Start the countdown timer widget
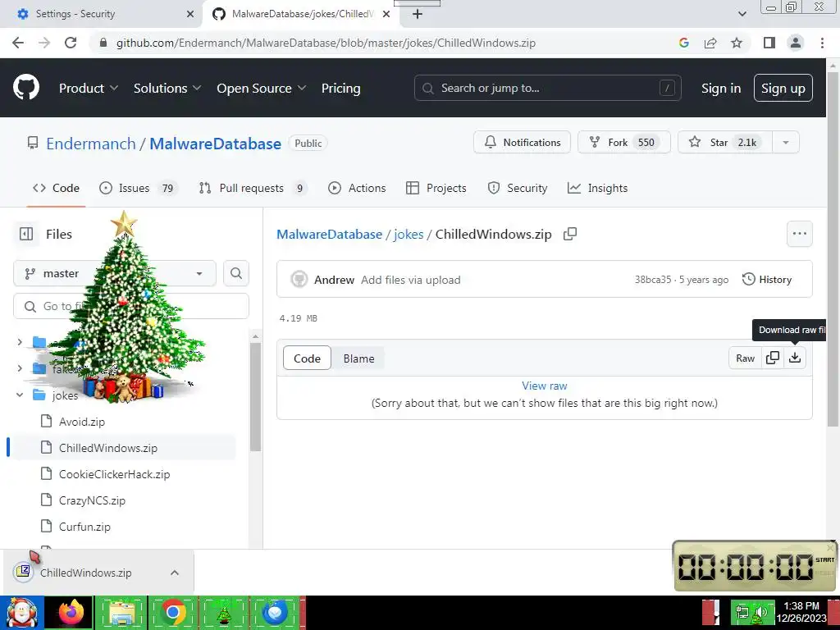Image resolution: width=840 pixels, height=630 pixels. [x=824, y=559]
